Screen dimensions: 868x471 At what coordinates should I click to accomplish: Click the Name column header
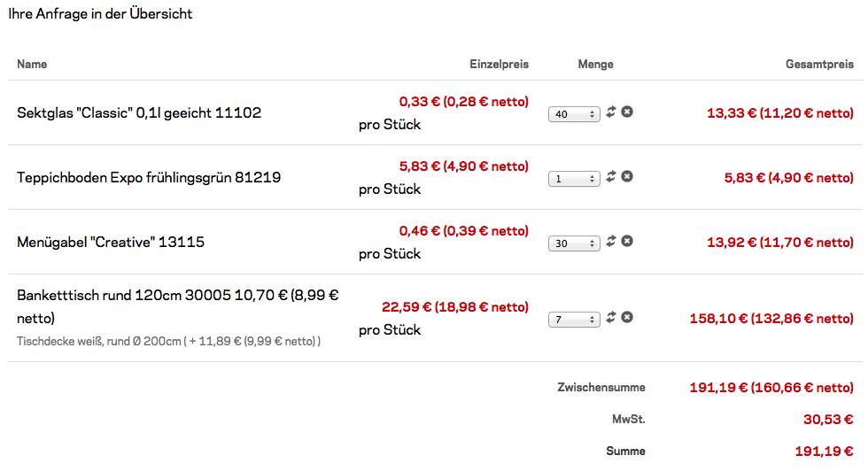32,65
